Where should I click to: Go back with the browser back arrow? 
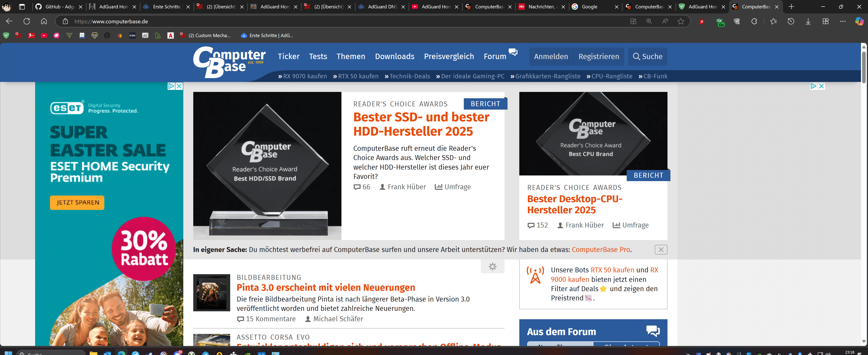(x=9, y=21)
